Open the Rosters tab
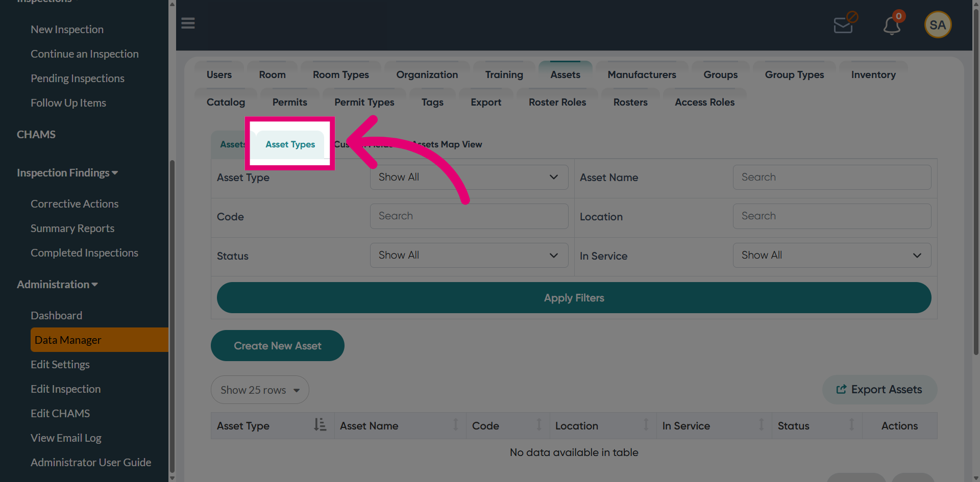 point(630,102)
